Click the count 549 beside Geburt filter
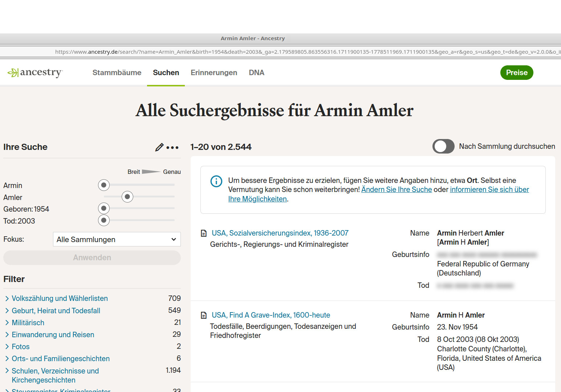 [x=174, y=310]
